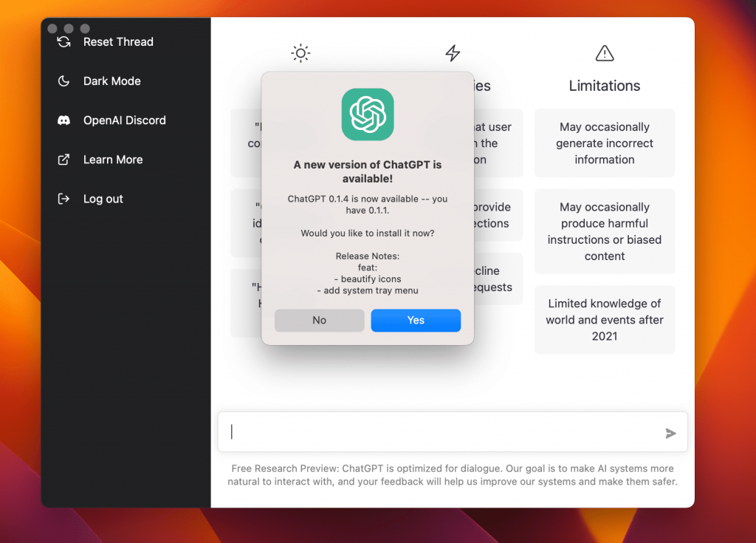Click the lightning bolt Capabilities icon

[x=453, y=53]
